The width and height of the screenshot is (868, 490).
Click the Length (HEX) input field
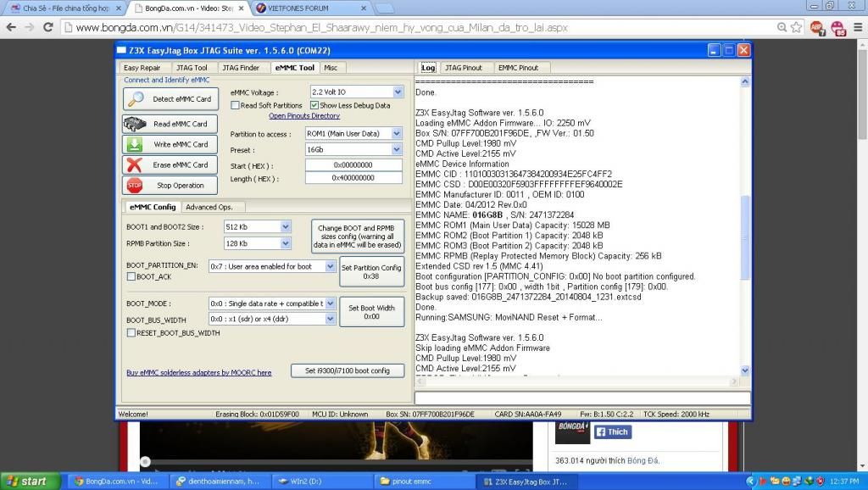click(353, 178)
